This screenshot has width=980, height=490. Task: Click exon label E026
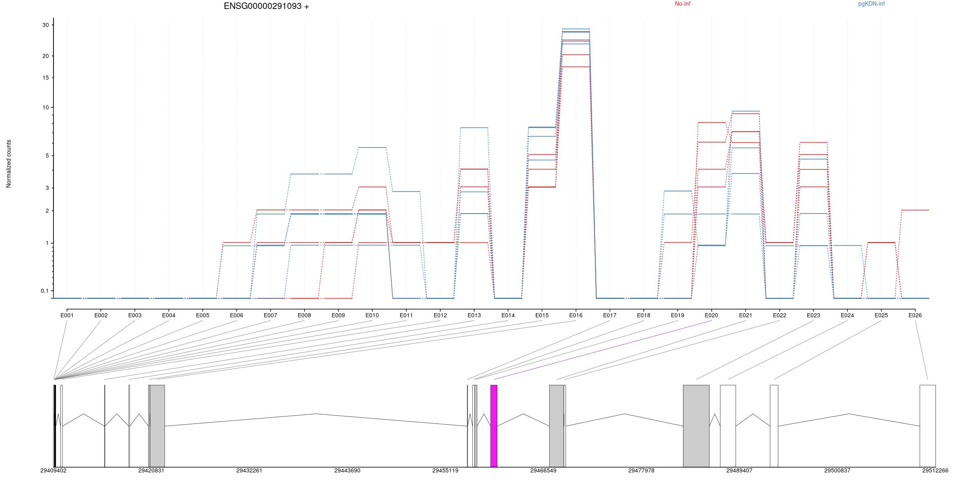[x=915, y=315]
